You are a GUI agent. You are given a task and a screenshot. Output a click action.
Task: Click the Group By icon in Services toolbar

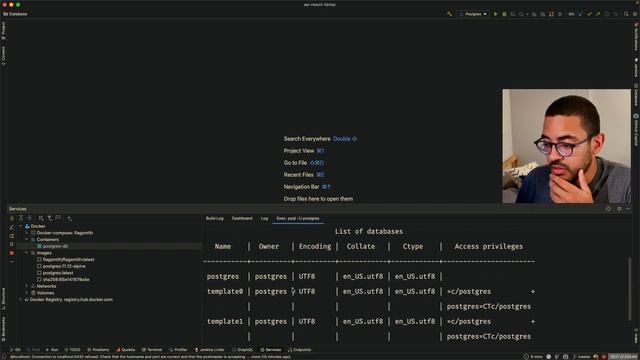pos(41,218)
